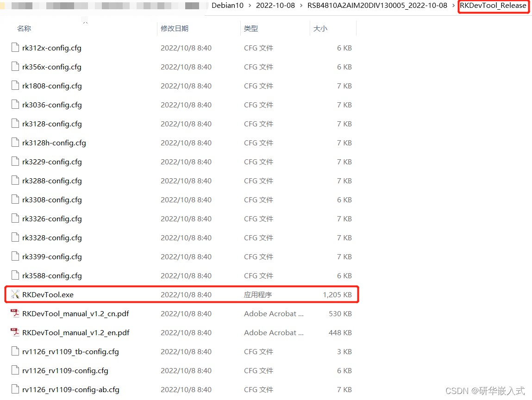Screen dimensions: 532x400
Task: Select file name rv1126_rv1109_tb-config.cfg
Action: [70, 351]
